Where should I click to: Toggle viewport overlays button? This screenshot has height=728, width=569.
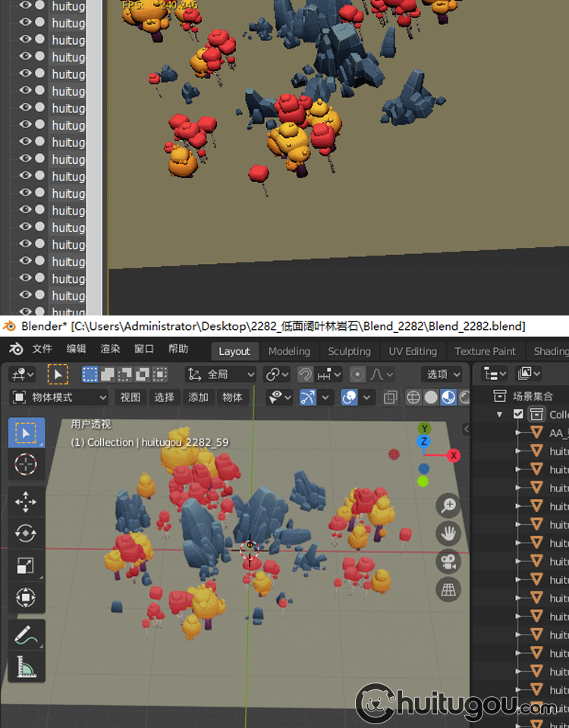point(349,397)
